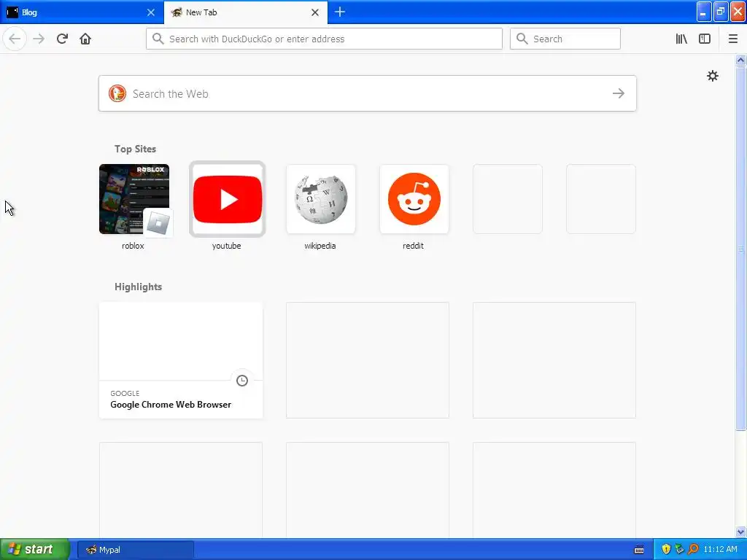Close the New Tab tab
The image size is (747, 560).
pos(315,12)
